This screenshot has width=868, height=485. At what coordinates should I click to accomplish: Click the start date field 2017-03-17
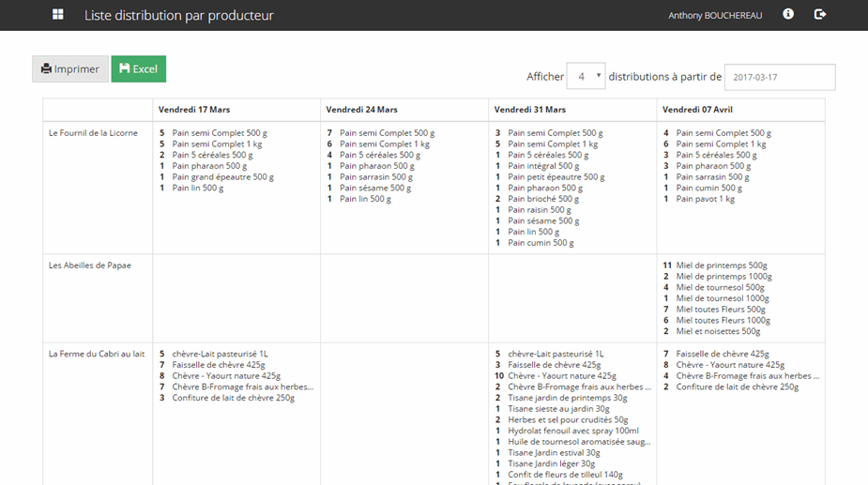(x=780, y=77)
